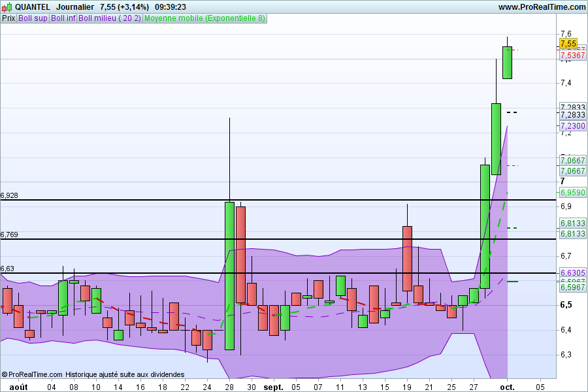
Task: Select the Boll inf indicator tab
Action: click(x=63, y=18)
